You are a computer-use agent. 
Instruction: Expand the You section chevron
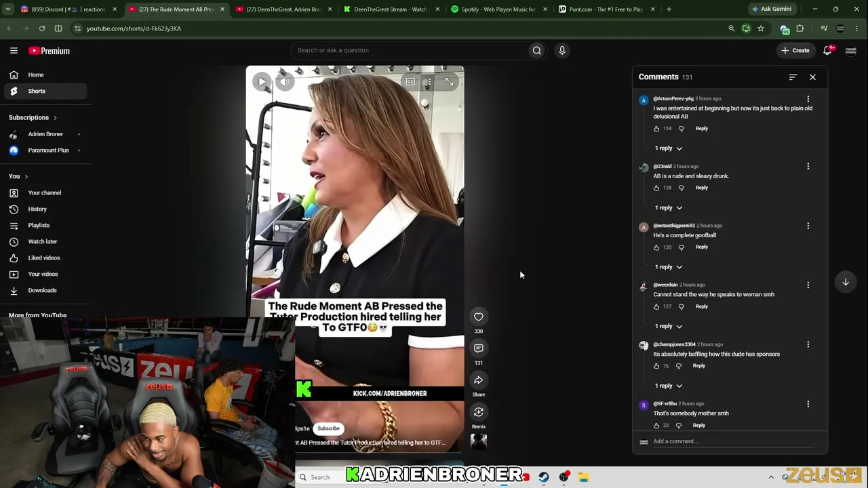click(x=26, y=177)
